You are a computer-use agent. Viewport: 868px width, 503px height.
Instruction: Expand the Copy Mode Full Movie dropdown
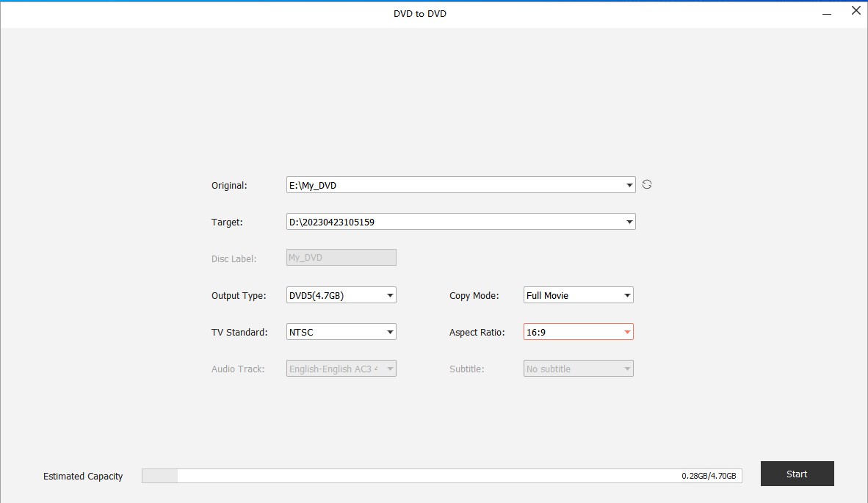pyautogui.click(x=579, y=295)
